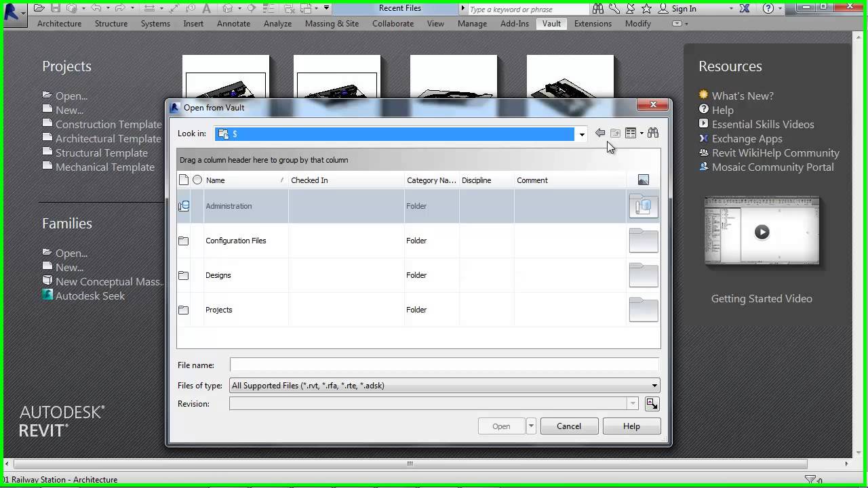Expand the Look in dropdown arrow
This screenshot has width=868, height=488.
(581, 134)
